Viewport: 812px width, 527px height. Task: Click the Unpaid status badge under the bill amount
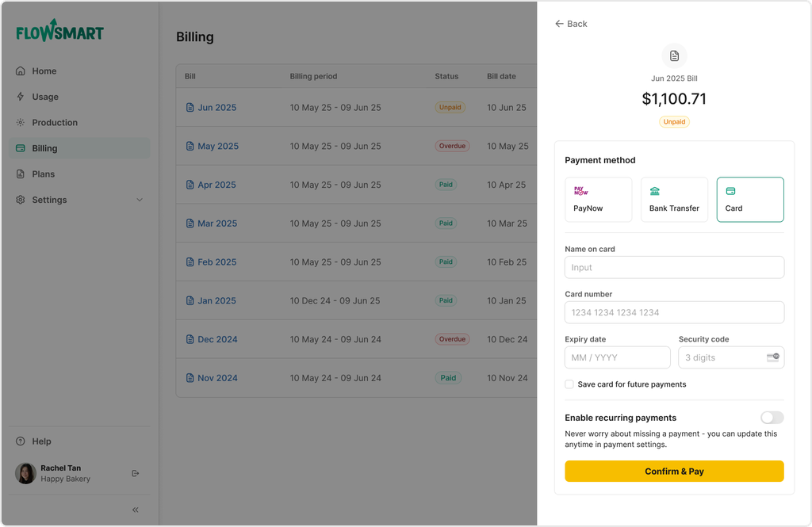pos(674,122)
